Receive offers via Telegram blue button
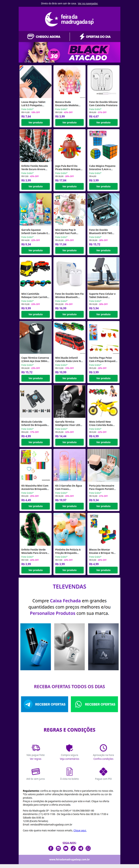 point(44,704)
